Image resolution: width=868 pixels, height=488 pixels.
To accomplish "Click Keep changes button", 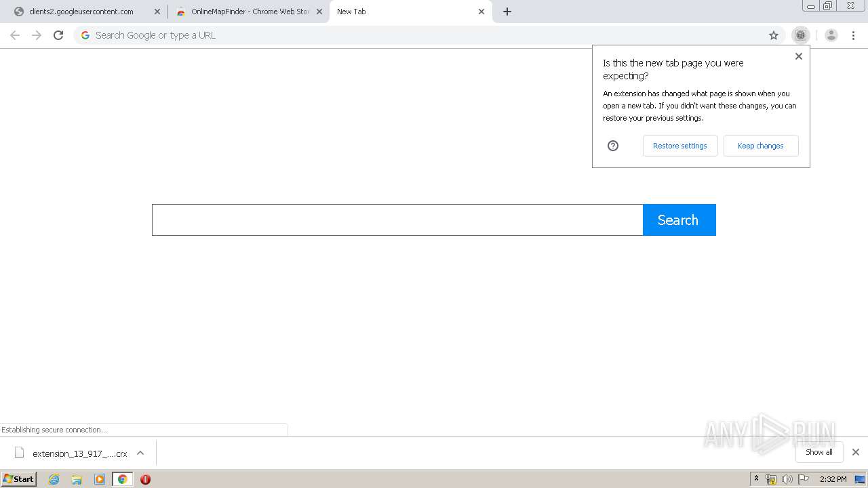I will point(761,146).
